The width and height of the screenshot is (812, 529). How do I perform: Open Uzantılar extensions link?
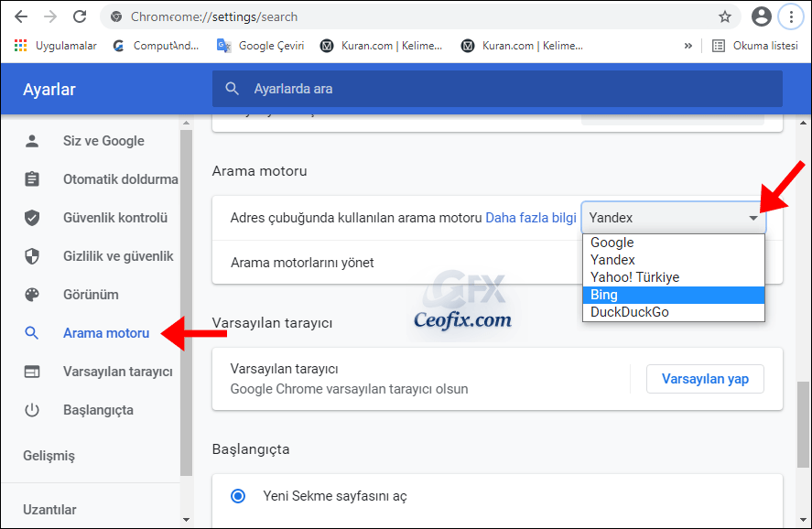49,510
